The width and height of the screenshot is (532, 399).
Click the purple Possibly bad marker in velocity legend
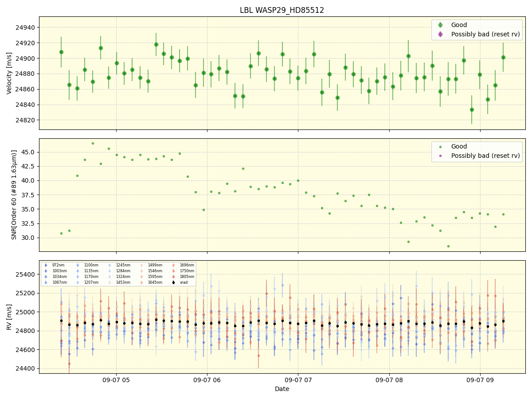(440, 34)
